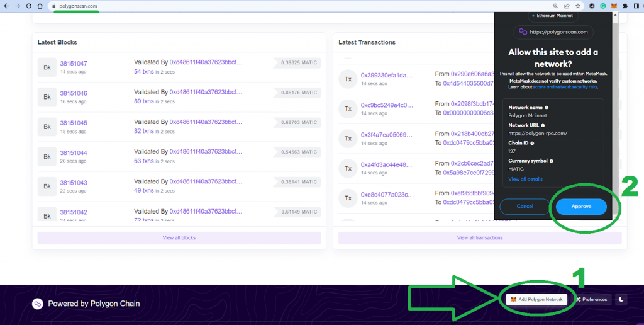Open transaction 0xc9bc5249e4c0
644x325 pixels.
(387, 105)
